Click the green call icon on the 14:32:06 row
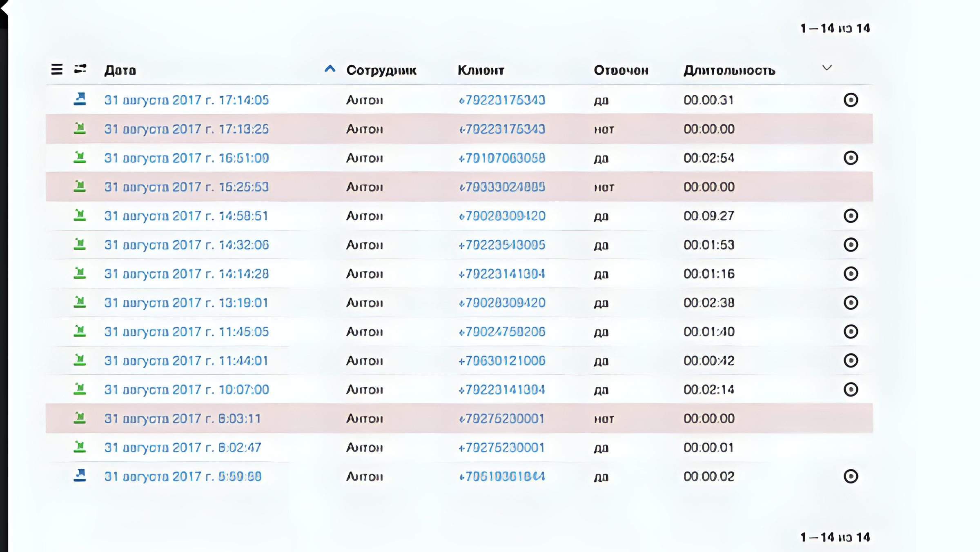This screenshot has width=980, height=552. [80, 244]
